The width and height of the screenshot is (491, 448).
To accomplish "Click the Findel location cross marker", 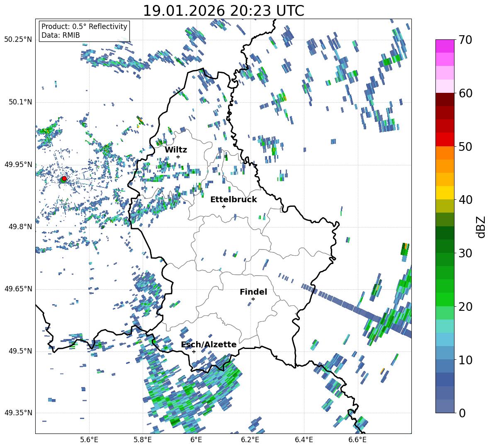I will pos(253,299).
